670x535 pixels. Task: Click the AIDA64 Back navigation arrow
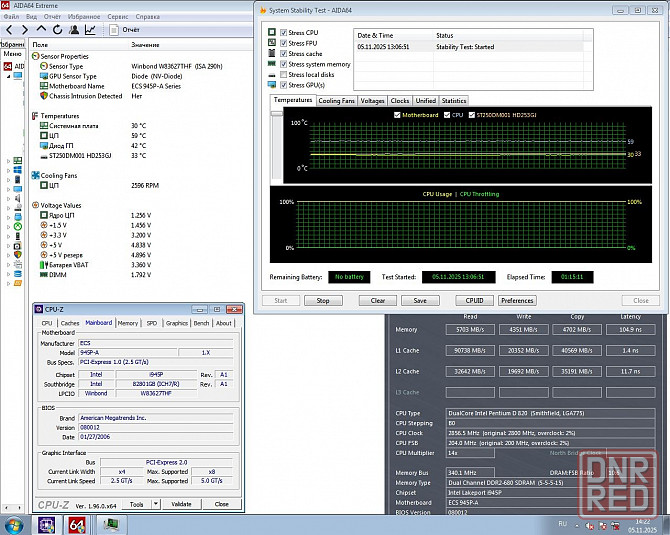9,30
